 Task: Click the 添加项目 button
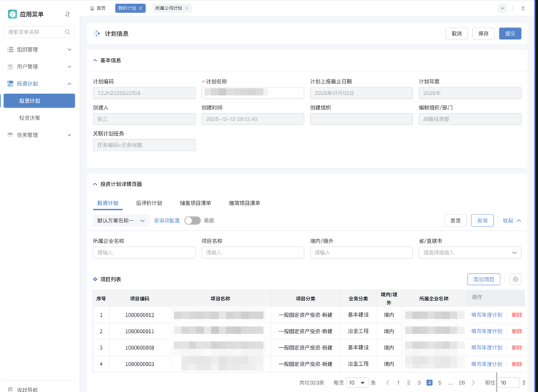coord(484,279)
